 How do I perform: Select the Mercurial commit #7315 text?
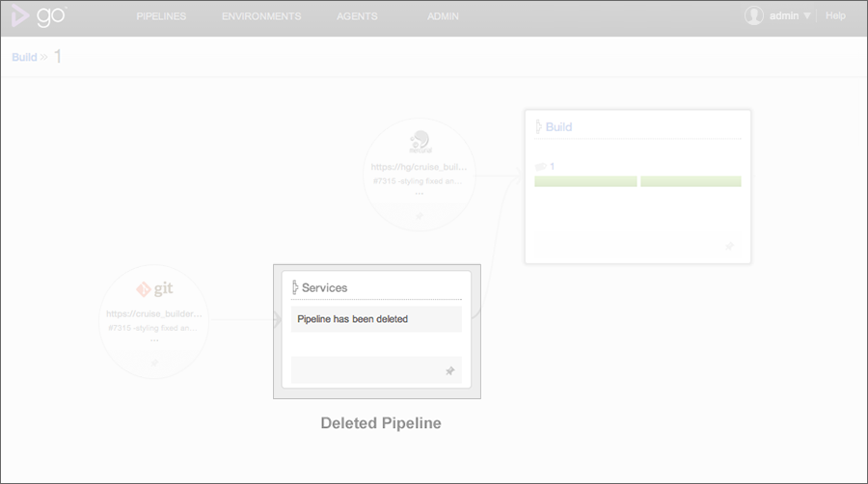coord(418,181)
